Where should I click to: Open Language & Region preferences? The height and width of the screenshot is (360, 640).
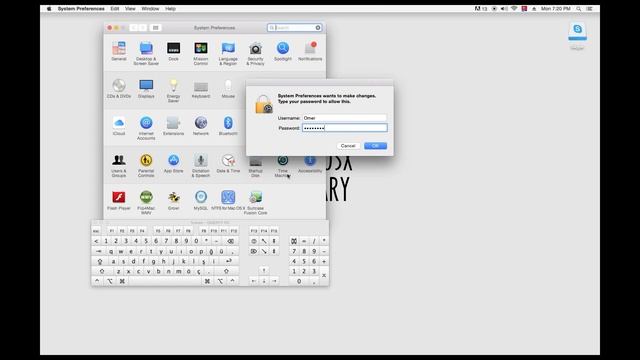(x=228, y=53)
